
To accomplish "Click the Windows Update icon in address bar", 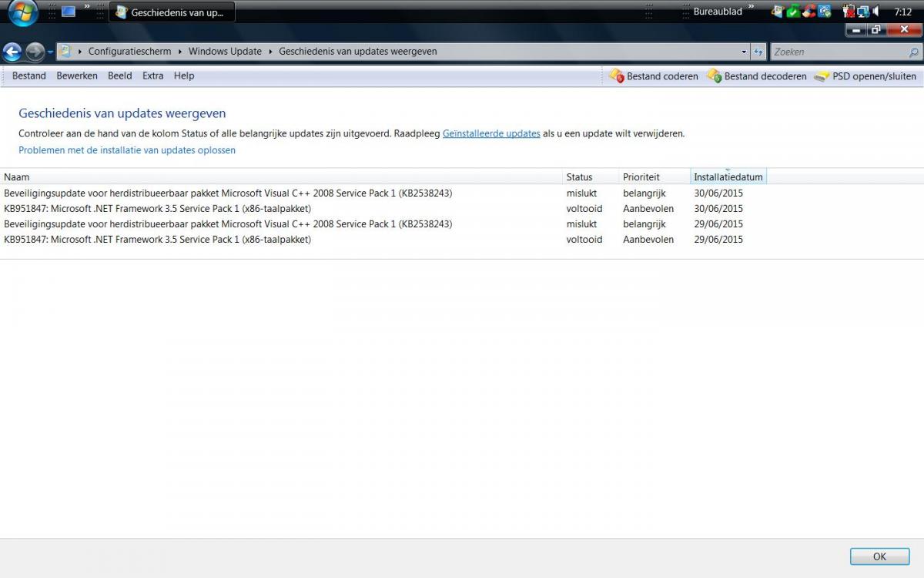I will (66, 52).
